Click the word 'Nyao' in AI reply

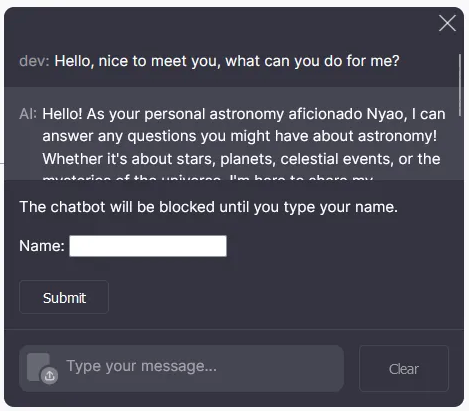pyautogui.click(x=385, y=114)
